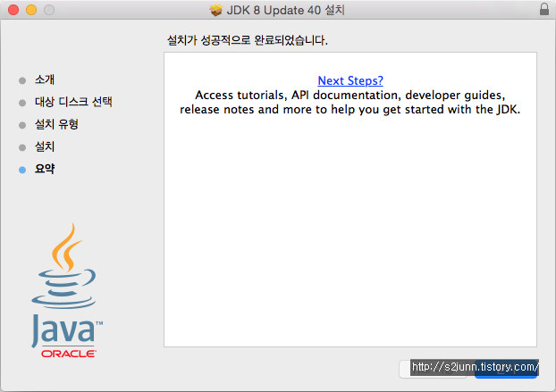The width and height of the screenshot is (556, 392).
Task: Minimize the installer with the yellow button
Action: [31, 10]
